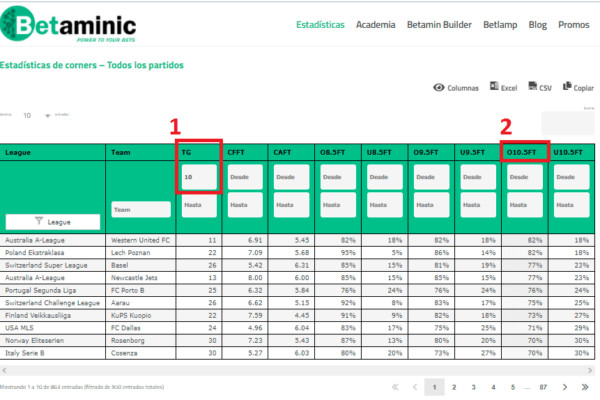Sort by the TG column header
This screenshot has width=600, height=400.
[199, 152]
